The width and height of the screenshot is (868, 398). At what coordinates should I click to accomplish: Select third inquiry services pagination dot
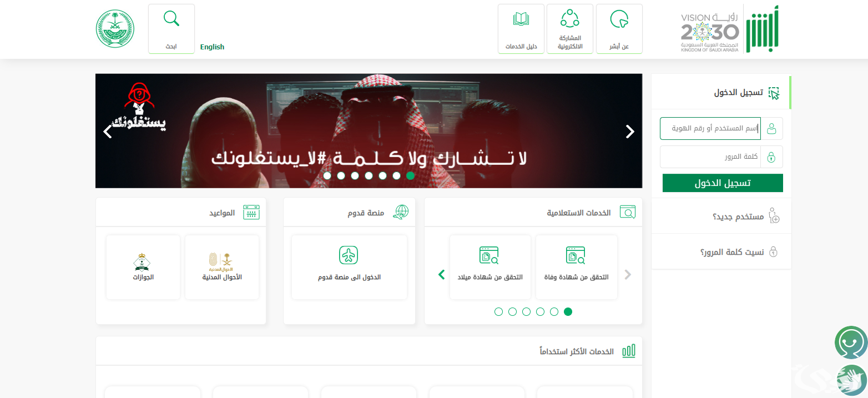[x=526, y=311]
